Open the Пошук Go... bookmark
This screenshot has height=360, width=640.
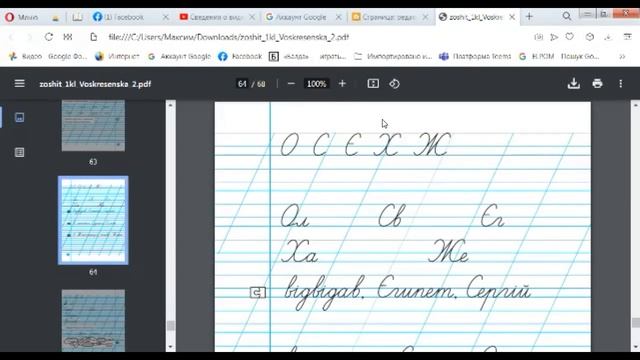[x=580, y=56]
